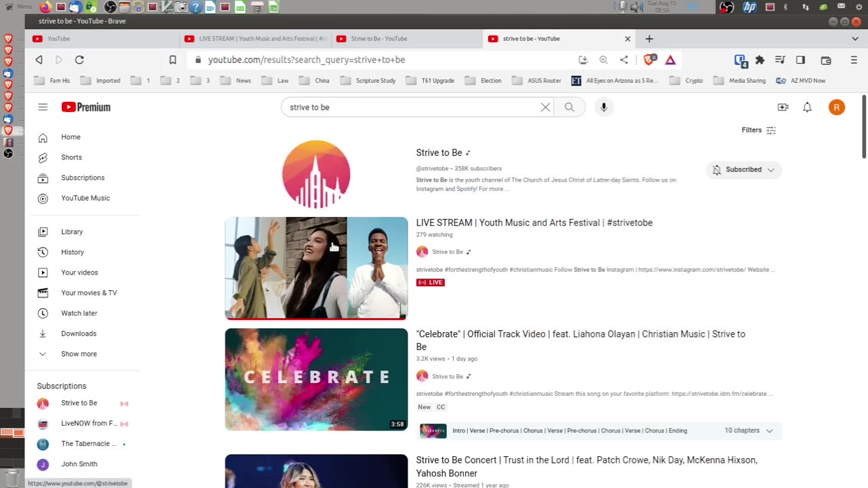The height and width of the screenshot is (488, 868).
Task: Launch Firefox from the top panel
Action: pos(45,7)
